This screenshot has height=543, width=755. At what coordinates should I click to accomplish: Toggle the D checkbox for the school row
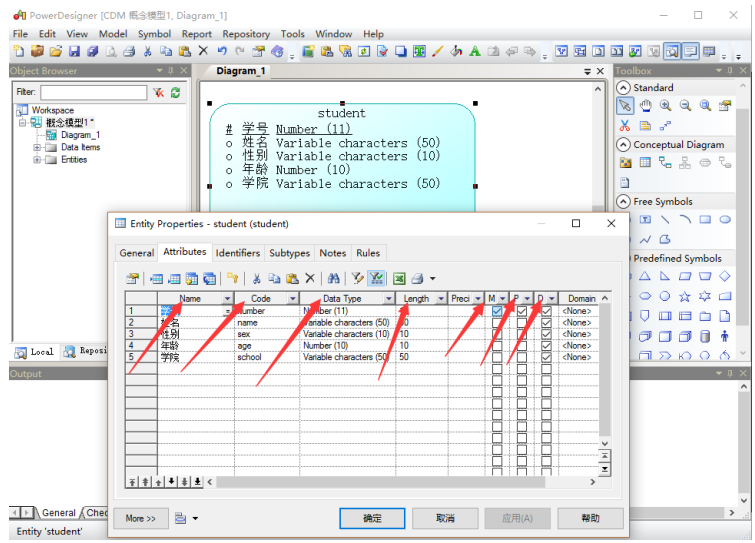pos(546,357)
